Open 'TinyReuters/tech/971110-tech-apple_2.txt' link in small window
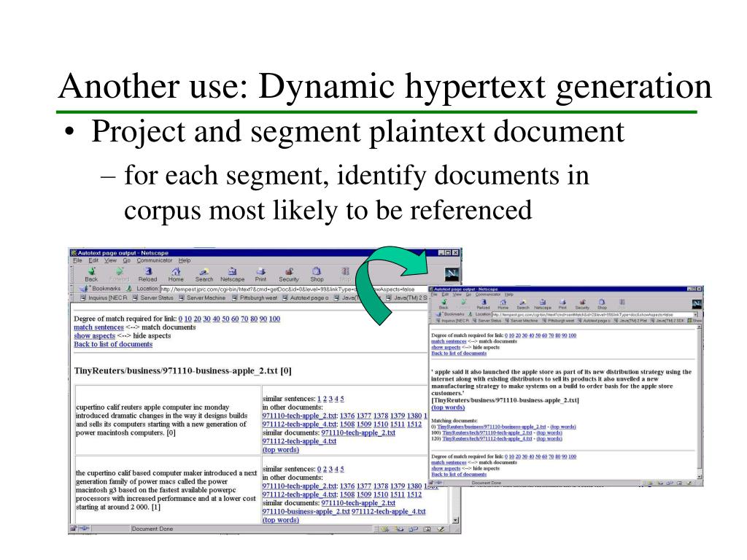 tap(487, 433)
